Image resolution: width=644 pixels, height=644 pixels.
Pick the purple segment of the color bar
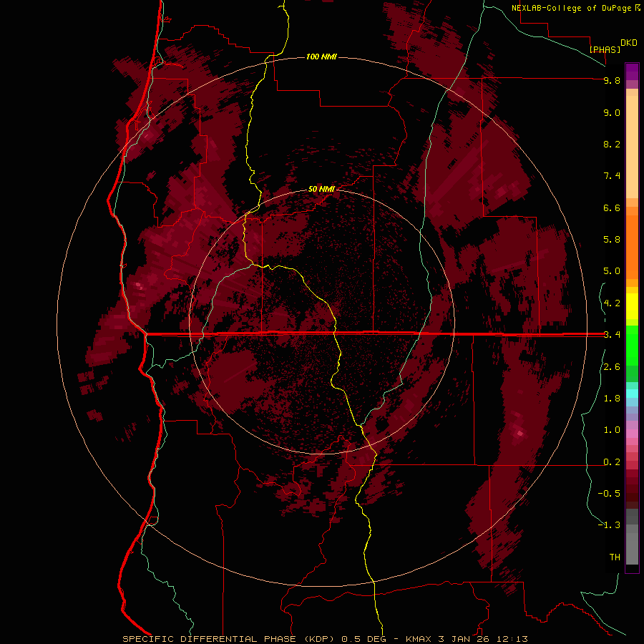click(x=632, y=72)
